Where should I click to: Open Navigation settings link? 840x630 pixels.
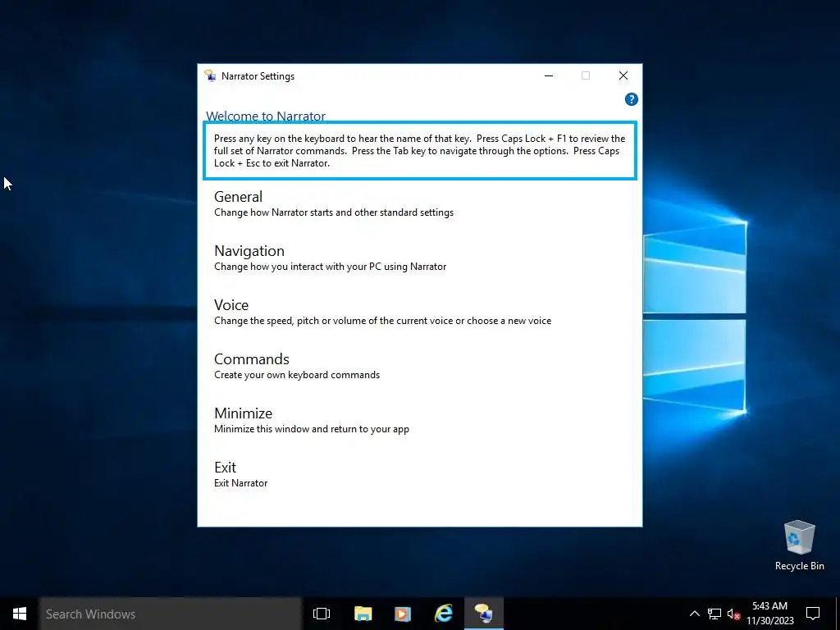249,251
